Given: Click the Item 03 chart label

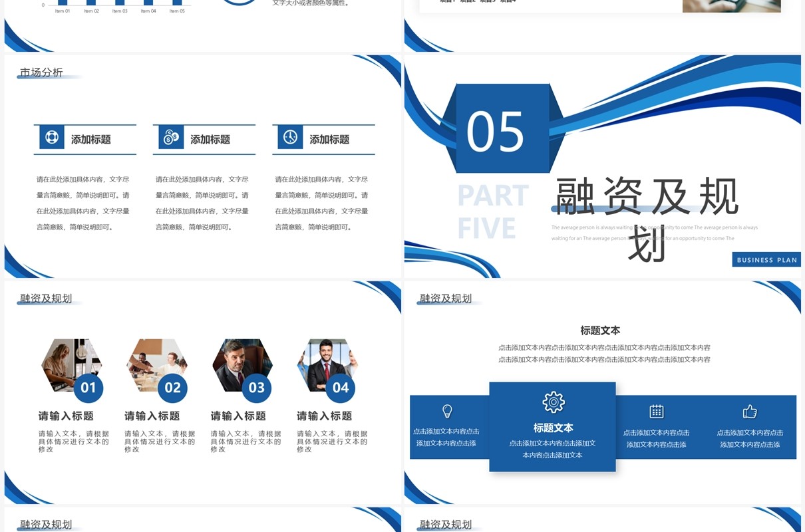Looking at the screenshot, I should (x=120, y=11).
